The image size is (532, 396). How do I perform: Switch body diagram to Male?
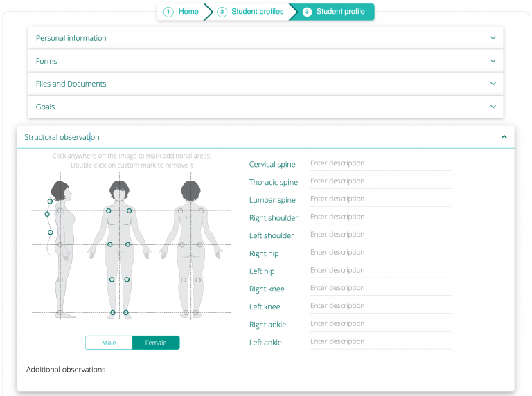109,343
